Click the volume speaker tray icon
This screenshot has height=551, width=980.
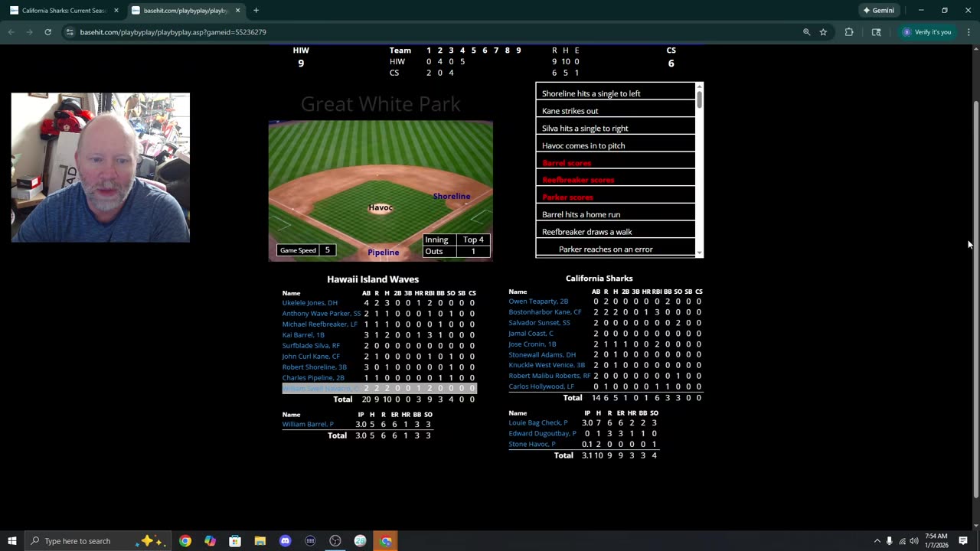[914, 541]
